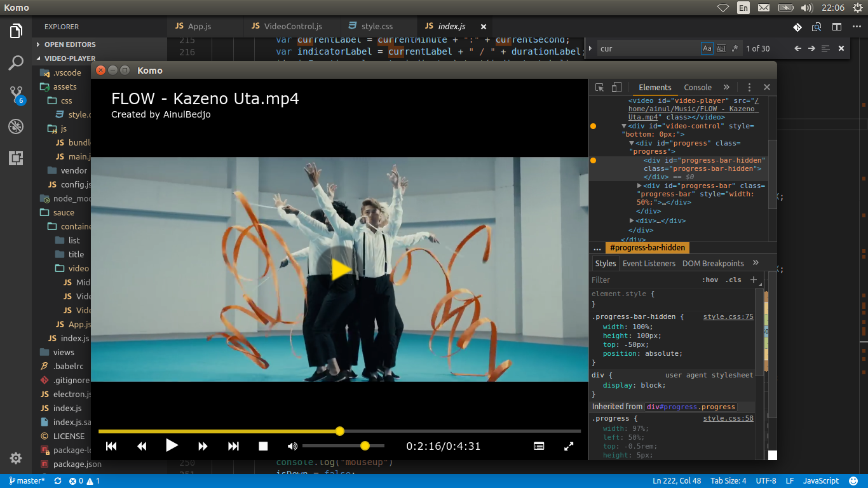This screenshot has height=488, width=868.
Task: Go to next match in find widget
Action: (x=811, y=48)
